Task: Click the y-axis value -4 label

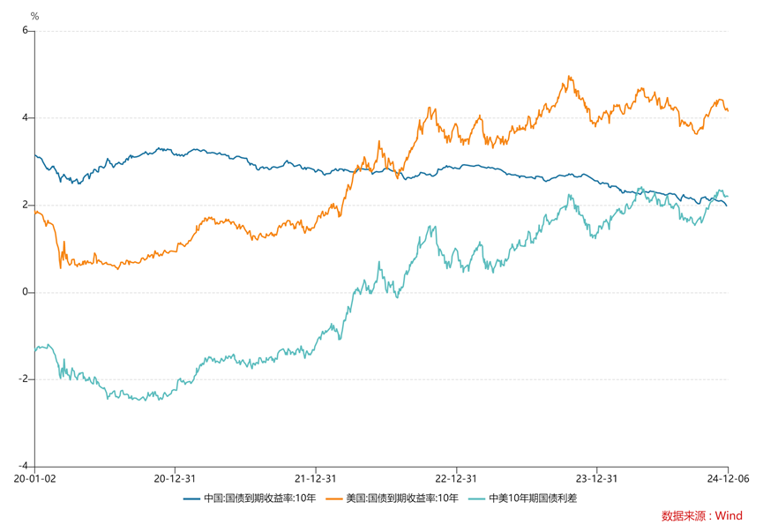Action: 23,466
